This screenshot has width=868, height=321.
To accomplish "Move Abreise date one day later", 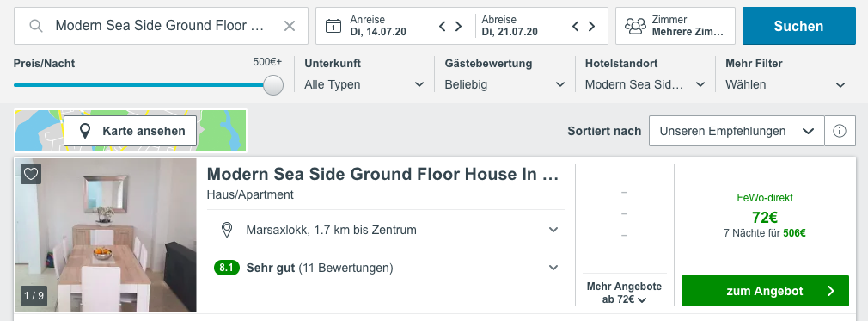I will point(592,26).
